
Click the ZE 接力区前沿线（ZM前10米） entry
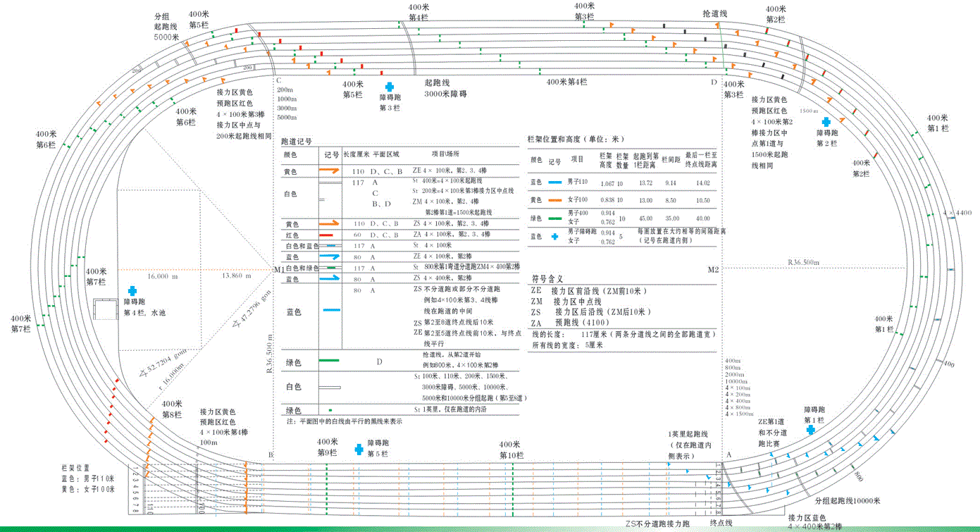(589, 291)
